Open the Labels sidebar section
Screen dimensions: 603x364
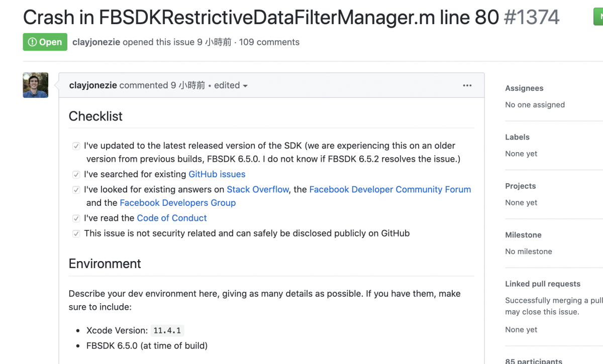coord(517,137)
